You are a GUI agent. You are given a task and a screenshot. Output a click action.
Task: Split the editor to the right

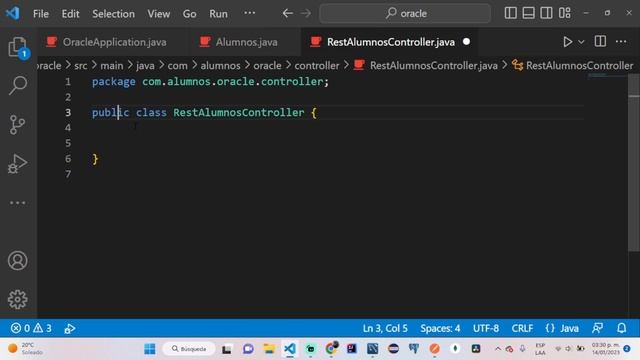tap(600, 41)
